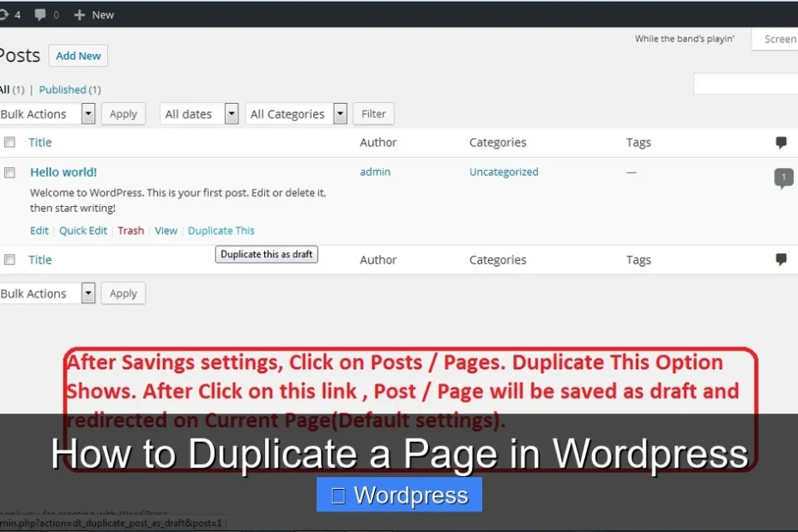Open the bottom Bulk Actions dropdown
Image resolution: width=798 pixels, height=532 pixels.
pyautogui.click(x=47, y=293)
